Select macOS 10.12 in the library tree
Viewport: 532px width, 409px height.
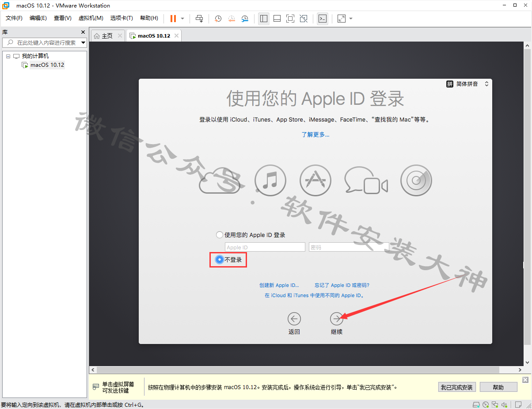tap(47, 65)
